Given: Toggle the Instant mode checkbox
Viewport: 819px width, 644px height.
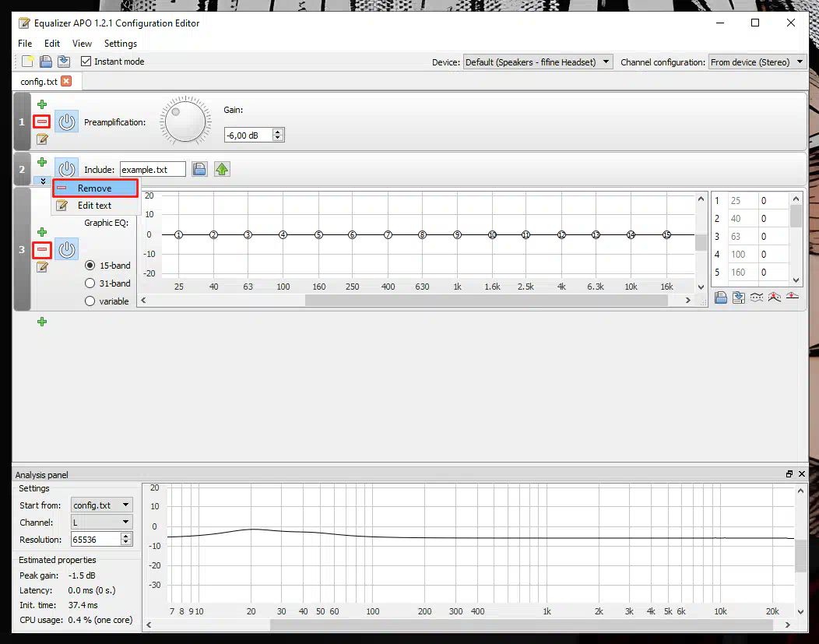Looking at the screenshot, I should click(86, 62).
